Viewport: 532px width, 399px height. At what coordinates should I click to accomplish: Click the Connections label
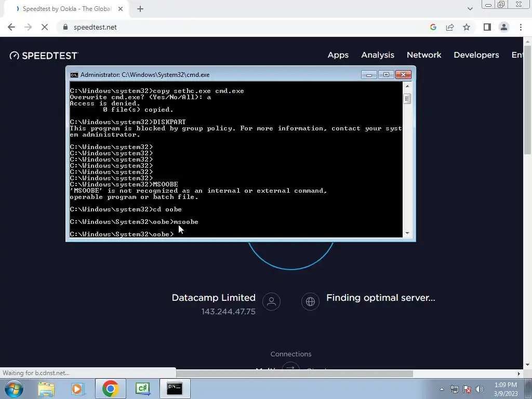291,354
